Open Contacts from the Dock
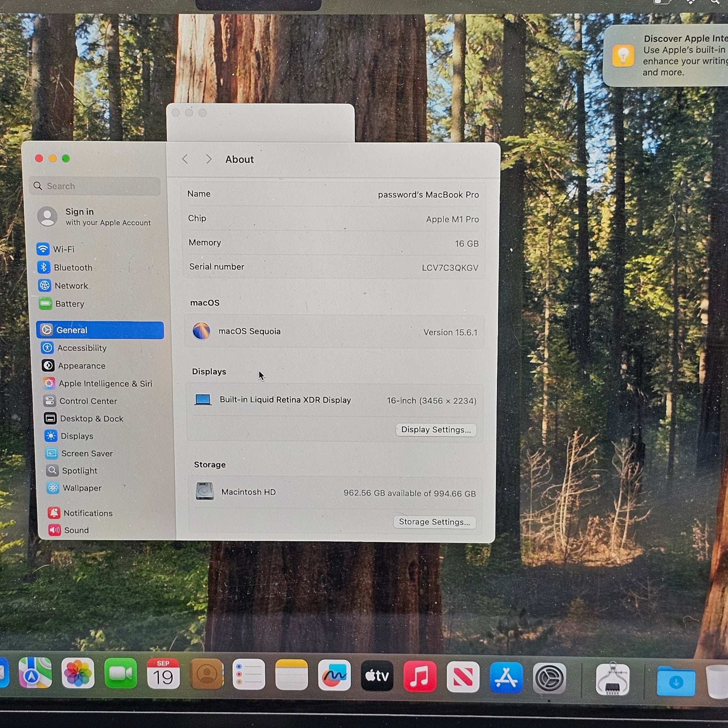The height and width of the screenshot is (728, 728). coord(207,675)
